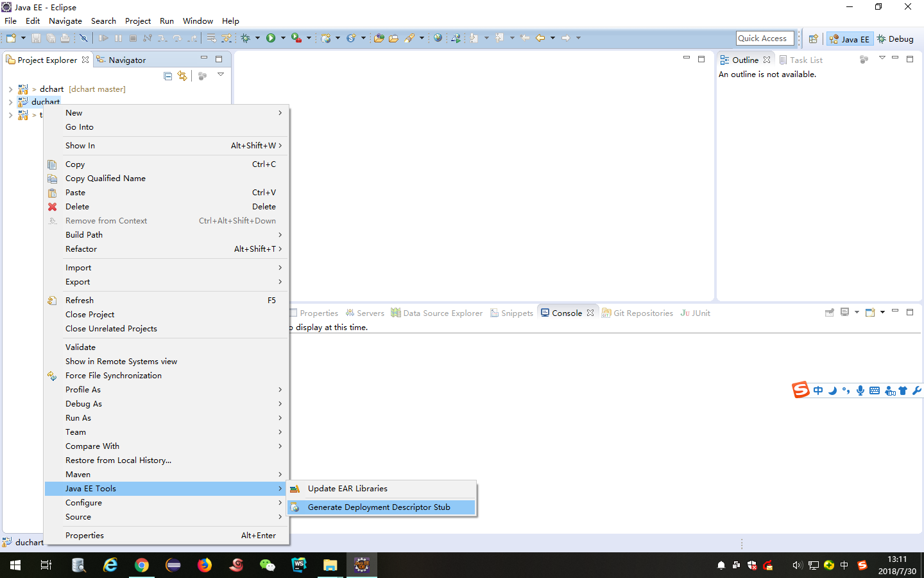The height and width of the screenshot is (578, 924).
Task: Click the Search flashlight icon
Action: click(x=409, y=38)
